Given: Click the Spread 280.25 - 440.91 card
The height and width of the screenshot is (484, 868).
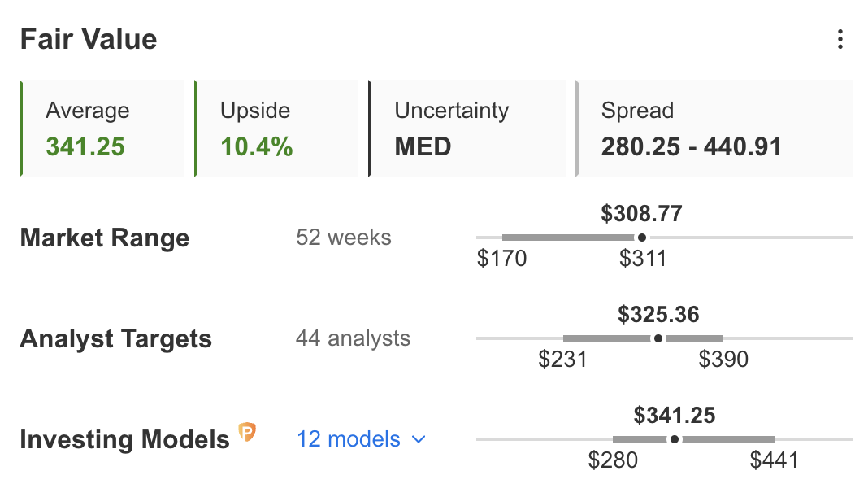Looking at the screenshot, I should (714, 129).
